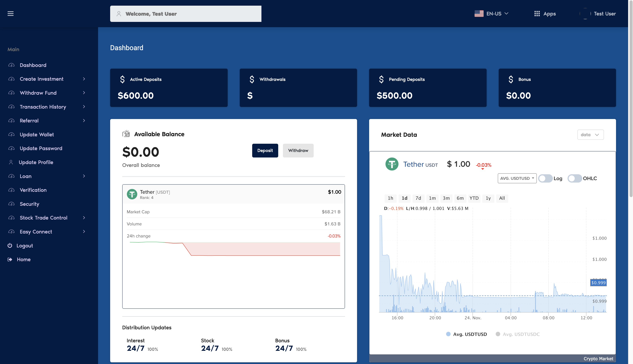Click the Logout power icon
The width and height of the screenshot is (633, 364).
[x=10, y=245]
